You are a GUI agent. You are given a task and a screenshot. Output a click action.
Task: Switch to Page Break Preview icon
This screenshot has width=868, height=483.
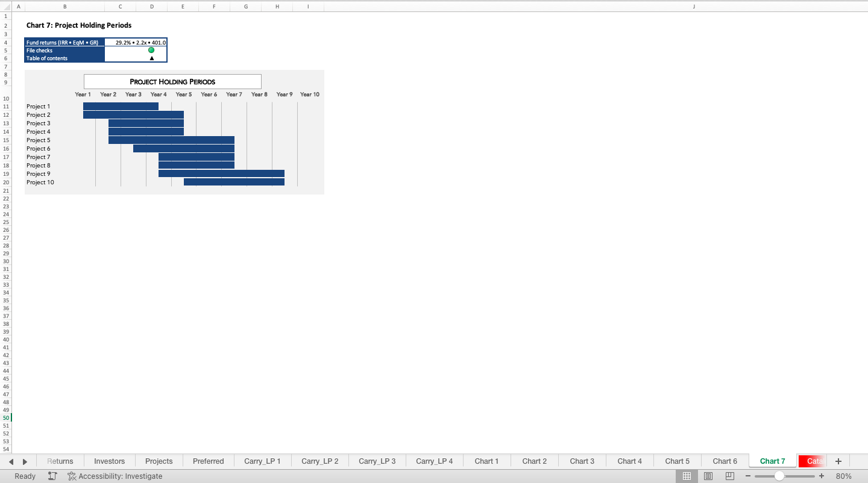(730, 476)
